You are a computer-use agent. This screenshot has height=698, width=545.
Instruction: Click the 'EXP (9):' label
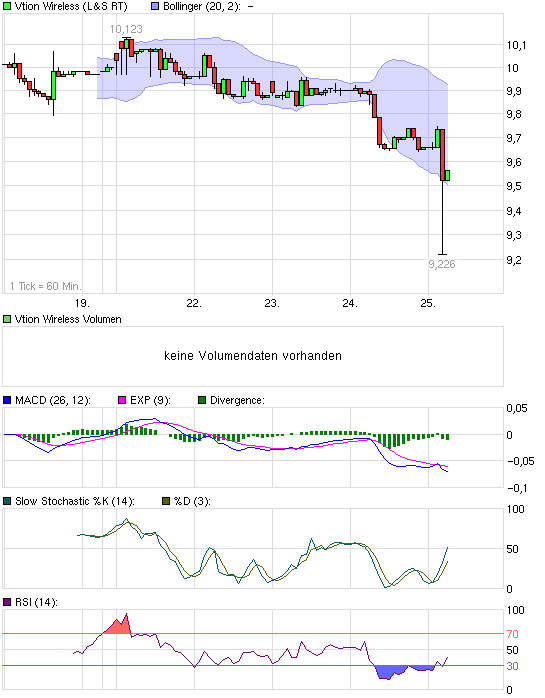pos(150,400)
